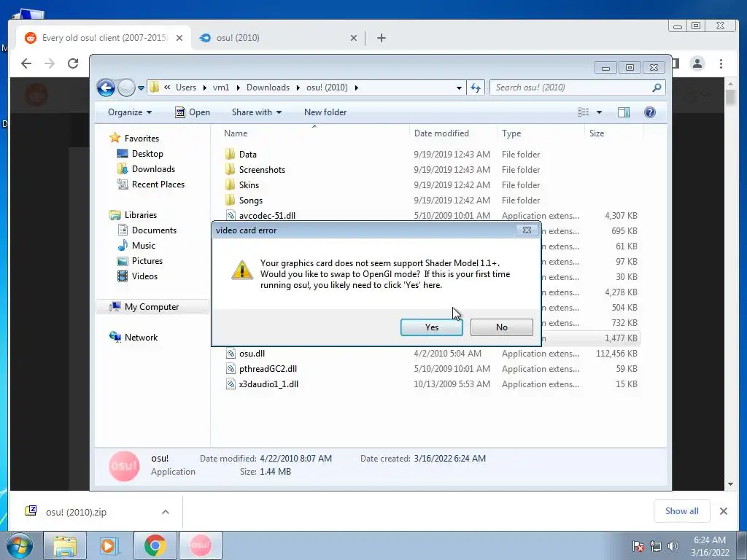Close the Chrome downloads bar
This screenshot has width=747, height=560.
click(723, 511)
